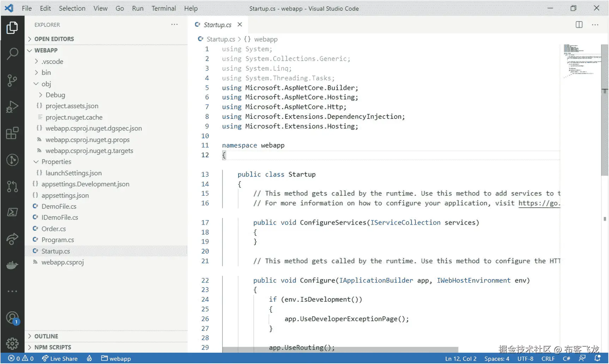Change indentation via Spaces: 4
The width and height of the screenshot is (609, 364).
[497, 358]
